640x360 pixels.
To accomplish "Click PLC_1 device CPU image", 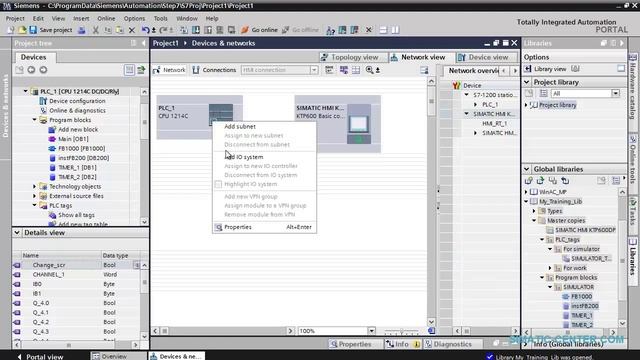I will pyautogui.click(x=221, y=114).
